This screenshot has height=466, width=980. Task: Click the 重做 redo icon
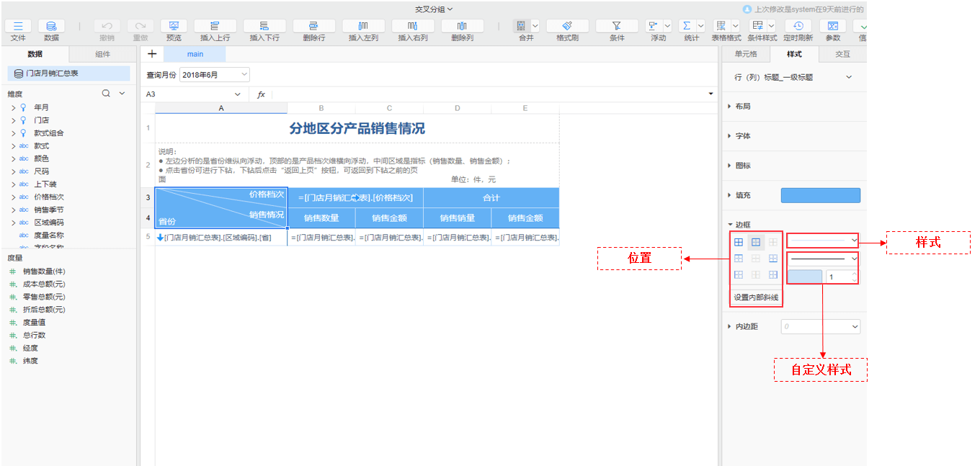[141, 26]
